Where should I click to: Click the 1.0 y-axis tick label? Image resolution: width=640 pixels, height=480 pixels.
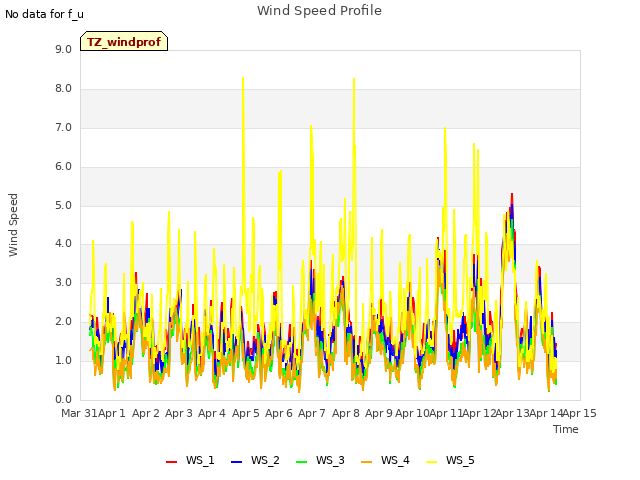point(63,360)
